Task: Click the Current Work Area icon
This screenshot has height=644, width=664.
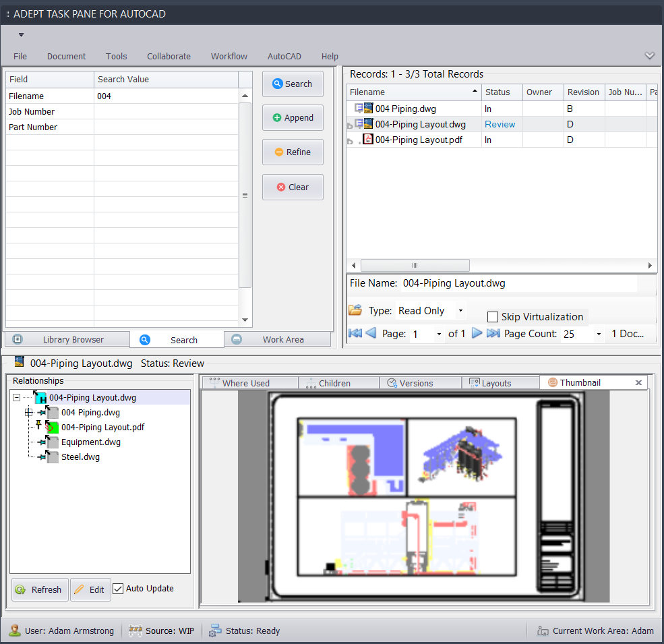Action: pyautogui.click(x=543, y=631)
